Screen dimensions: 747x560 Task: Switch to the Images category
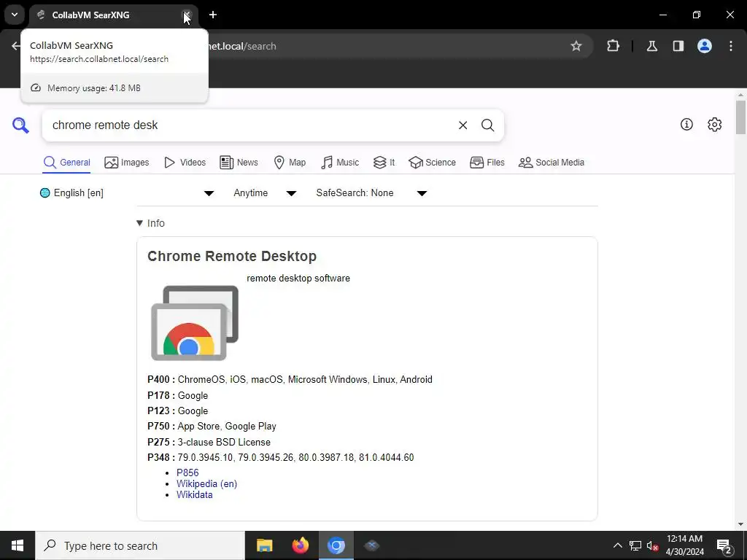click(x=127, y=163)
